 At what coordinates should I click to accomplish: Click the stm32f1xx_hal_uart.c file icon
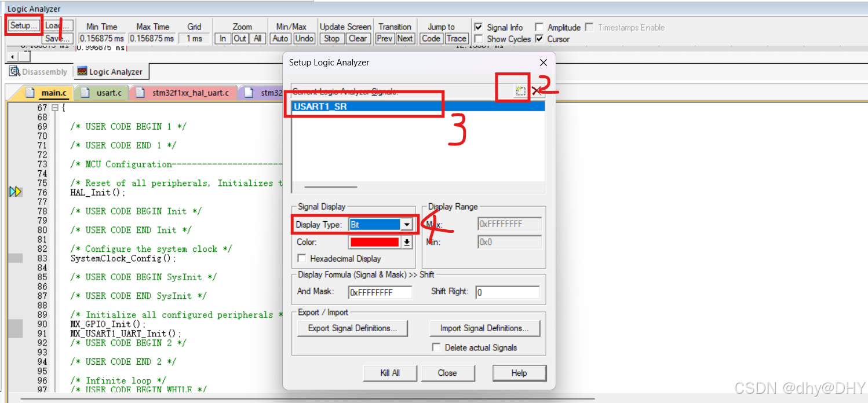point(141,93)
